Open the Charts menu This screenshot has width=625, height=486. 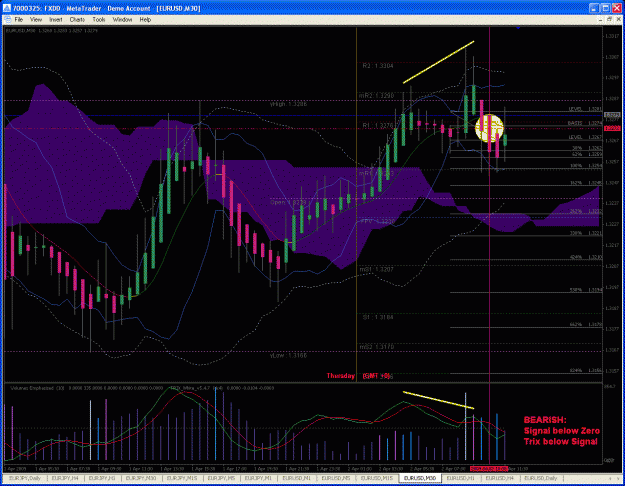click(77, 20)
